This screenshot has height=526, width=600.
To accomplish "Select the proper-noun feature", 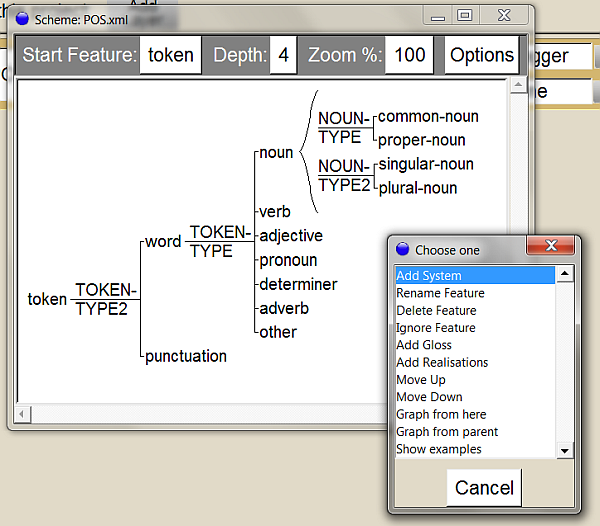I will (422, 140).
